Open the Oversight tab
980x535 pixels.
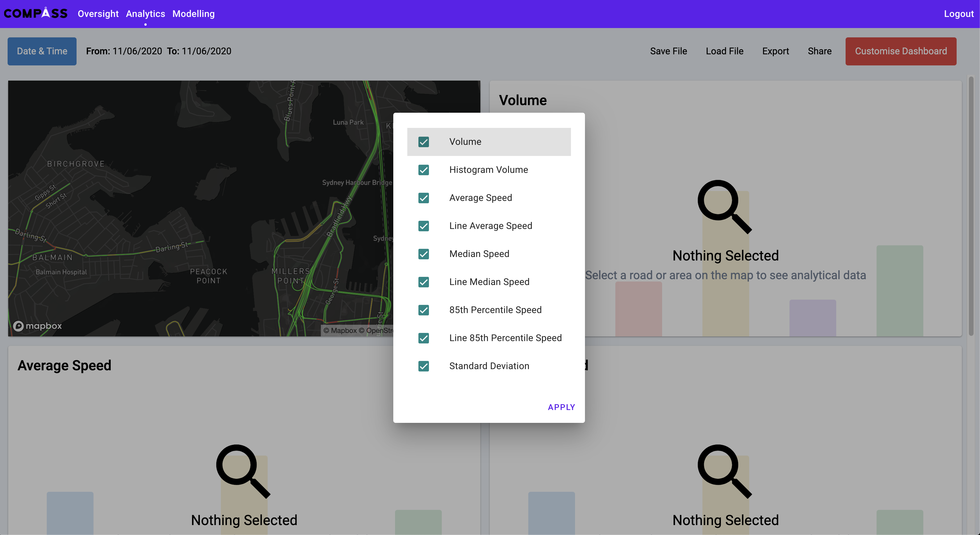coord(98,14)
